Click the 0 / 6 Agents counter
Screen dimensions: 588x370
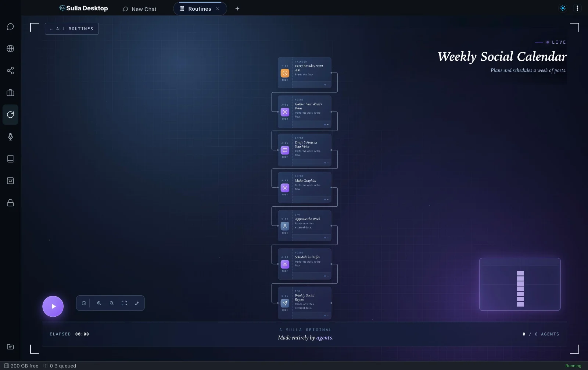click(541, 334)
